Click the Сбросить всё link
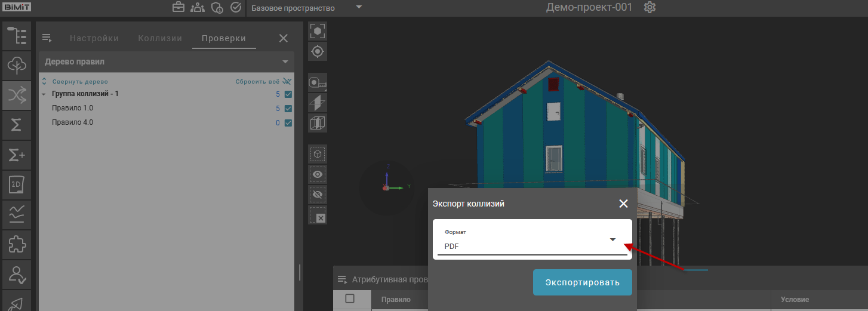 point(257,81)
